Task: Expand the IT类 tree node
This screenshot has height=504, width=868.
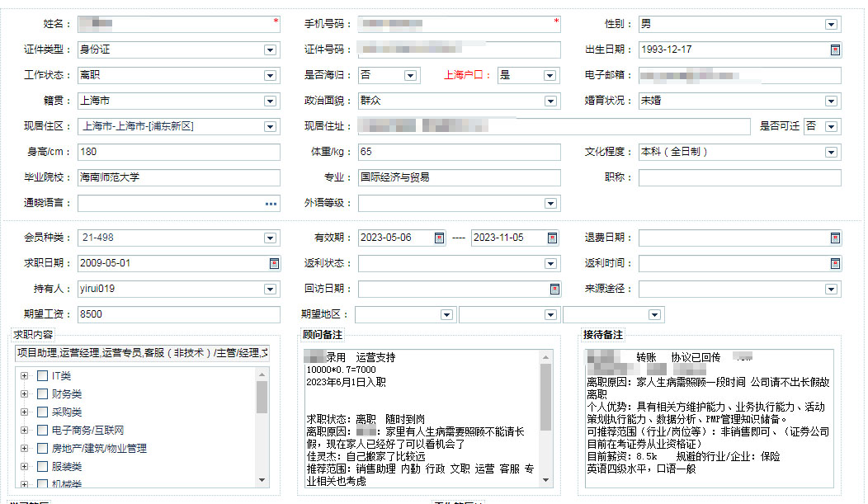Action: point(25,376)
